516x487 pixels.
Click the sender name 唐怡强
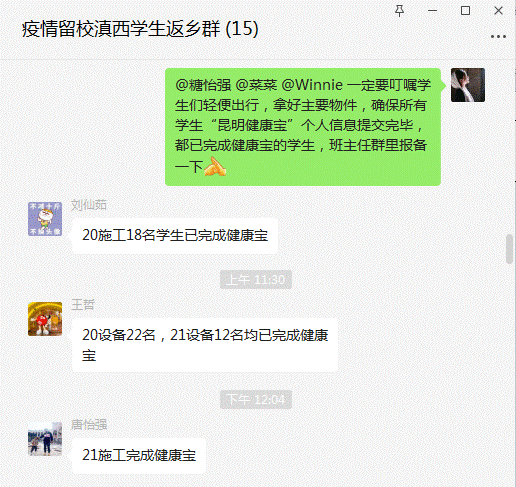[x=89, y=425]
